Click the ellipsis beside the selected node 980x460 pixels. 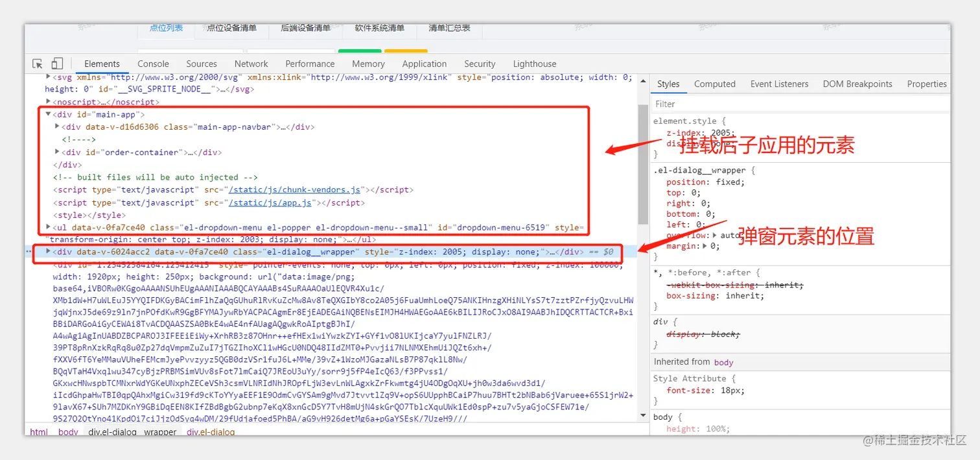[29, 251]
